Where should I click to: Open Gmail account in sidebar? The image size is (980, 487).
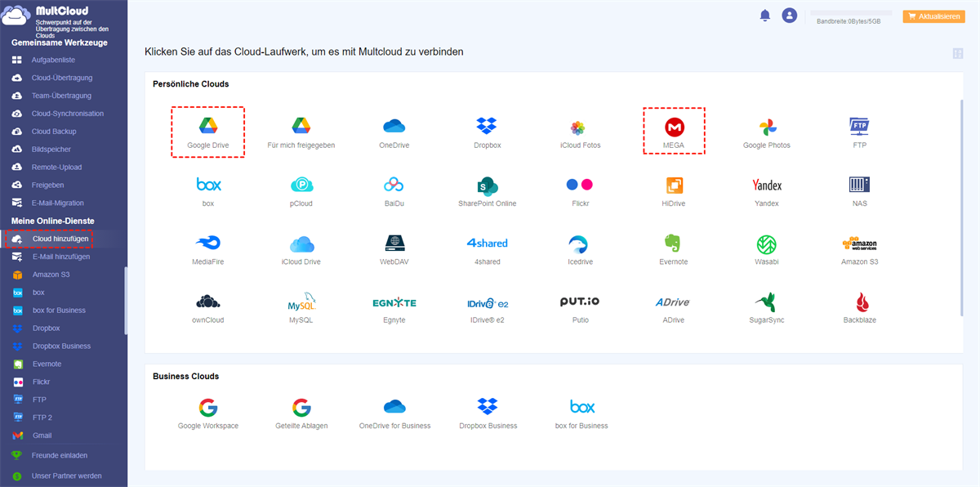[42, 436]
